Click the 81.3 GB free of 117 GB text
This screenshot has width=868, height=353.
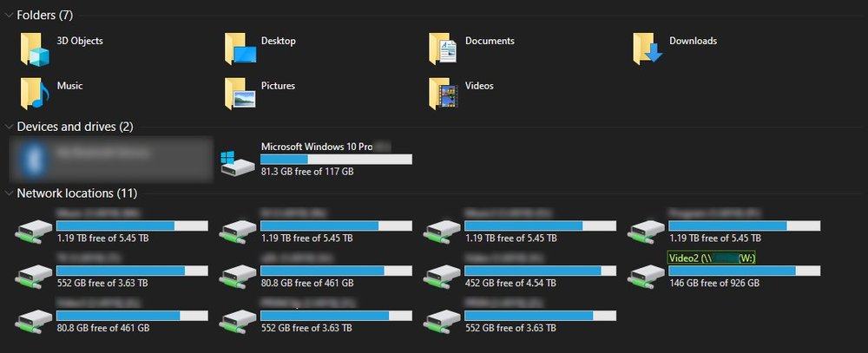pyautogui.click(x=306, y=172)
